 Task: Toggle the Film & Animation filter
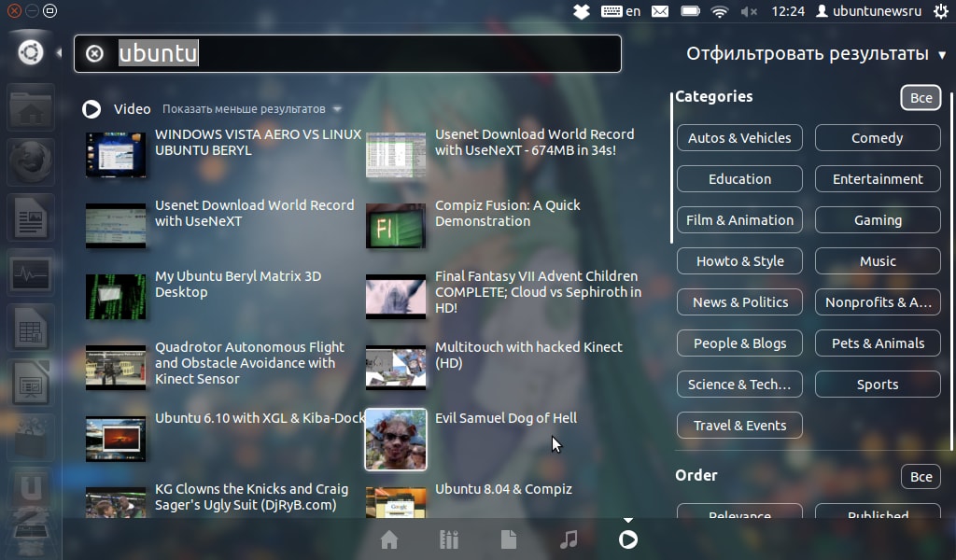[739, 220]
